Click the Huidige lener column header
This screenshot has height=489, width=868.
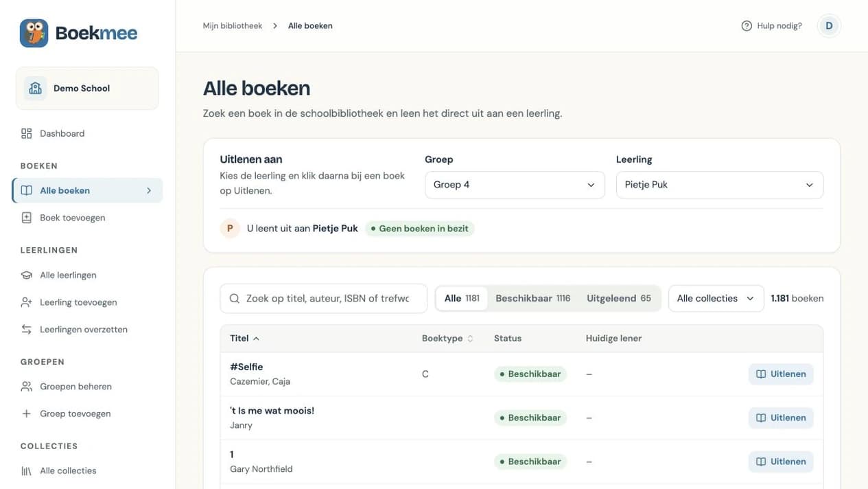coord(614,338)
